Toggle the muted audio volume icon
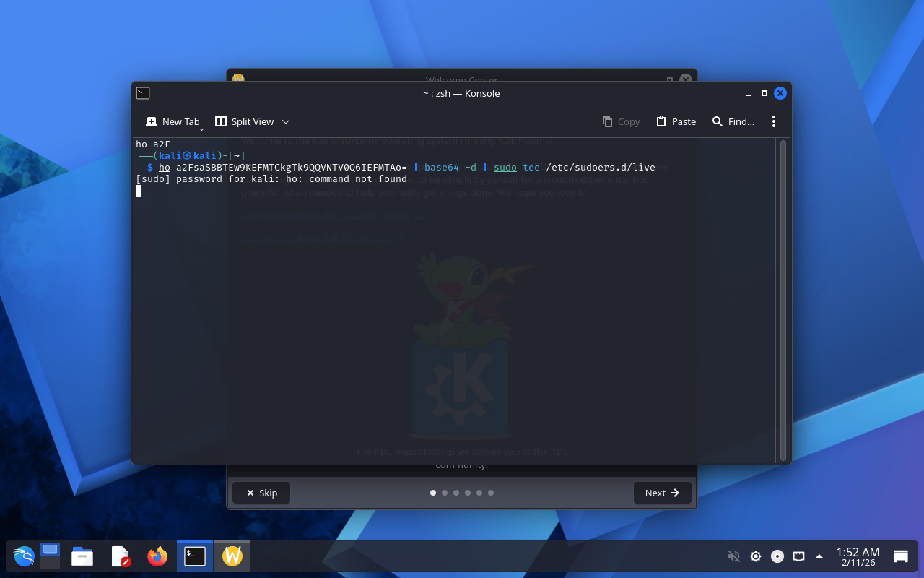Screen dimensions: 924x578 [733, 556]
